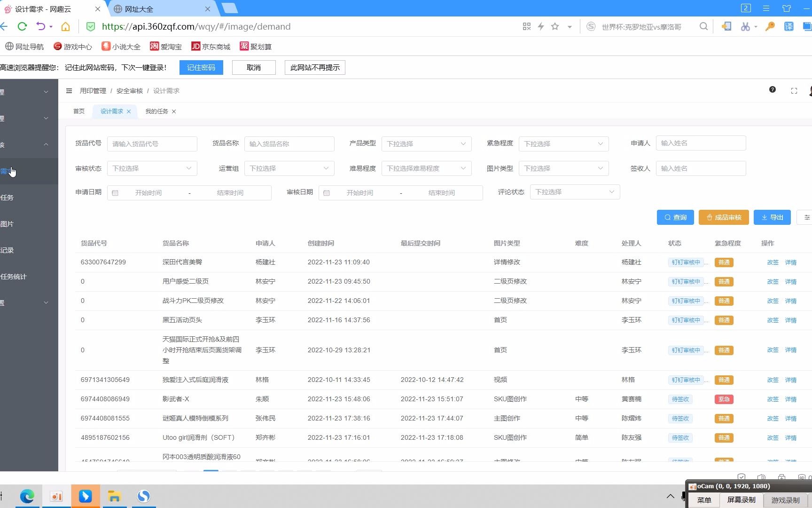This screenshot has width=812, height=508.
Task: Click 改签 for 影武者-X row
Action: [x=773, y=399]
